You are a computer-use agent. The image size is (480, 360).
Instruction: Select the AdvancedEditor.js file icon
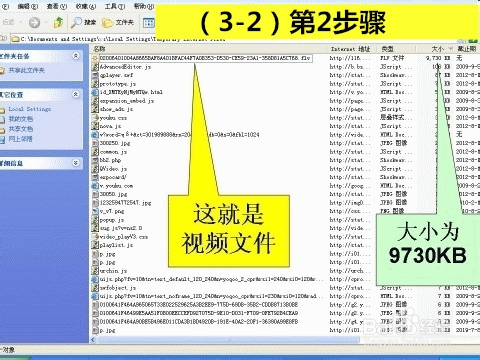95,67
